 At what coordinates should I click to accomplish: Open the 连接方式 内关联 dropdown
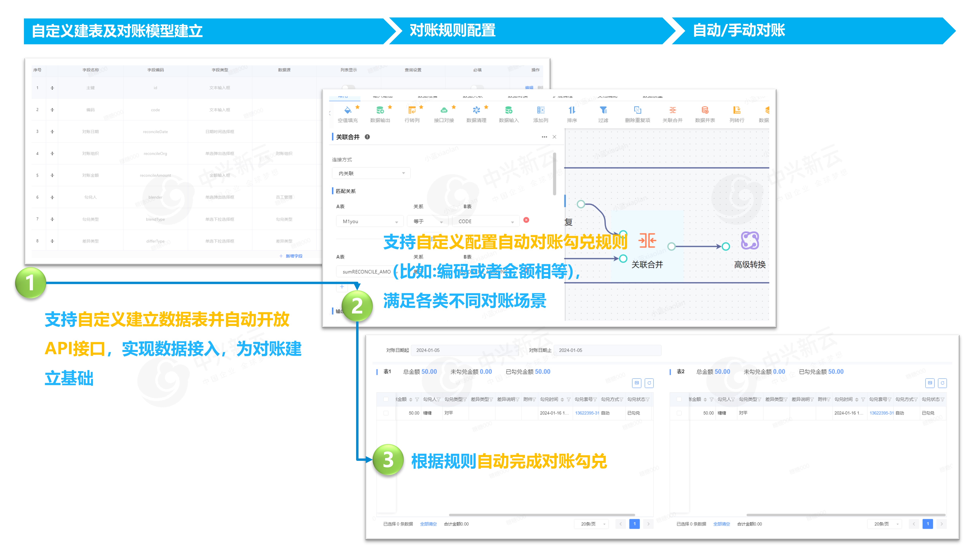pos(371,173)
